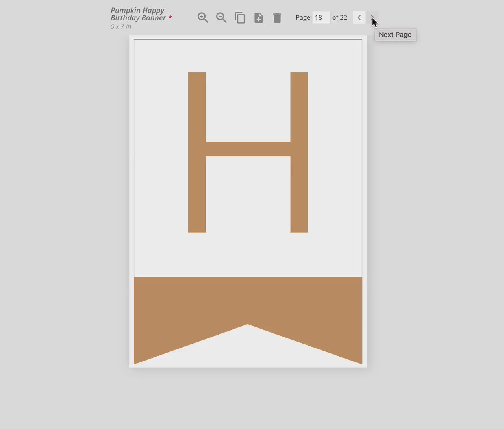The width and height of the screenshot is (504, 429).
Task: Click the red asterisk unsaved indicator
Action: click(170, 18)
